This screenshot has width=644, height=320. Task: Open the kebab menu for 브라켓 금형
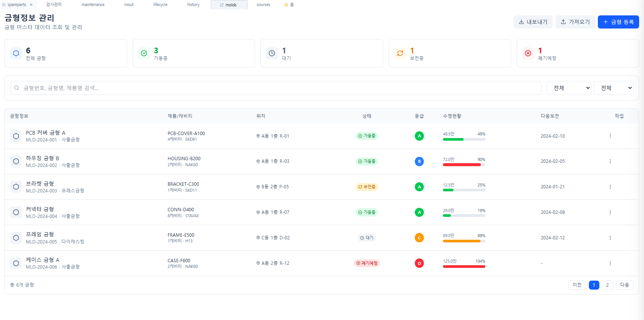coord(610,187)
